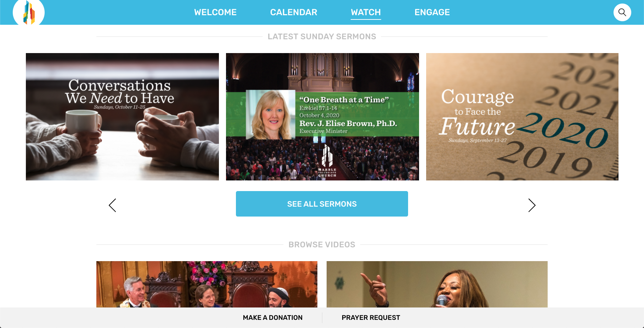
Task: Click the Marble Collegiate Church watermark logo
Action: point(327,160)
